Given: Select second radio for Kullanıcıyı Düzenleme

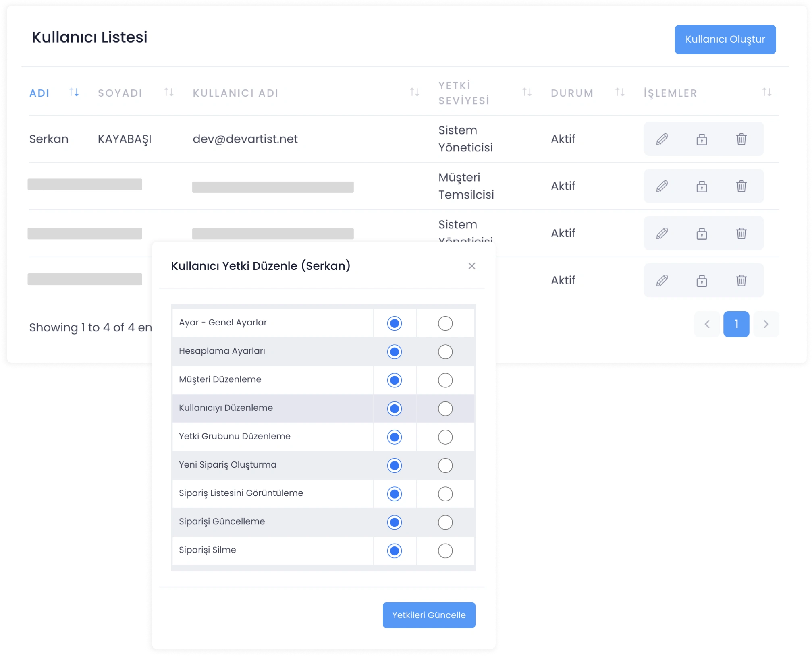Looking at the screenshot, I should tap(445, 409).
